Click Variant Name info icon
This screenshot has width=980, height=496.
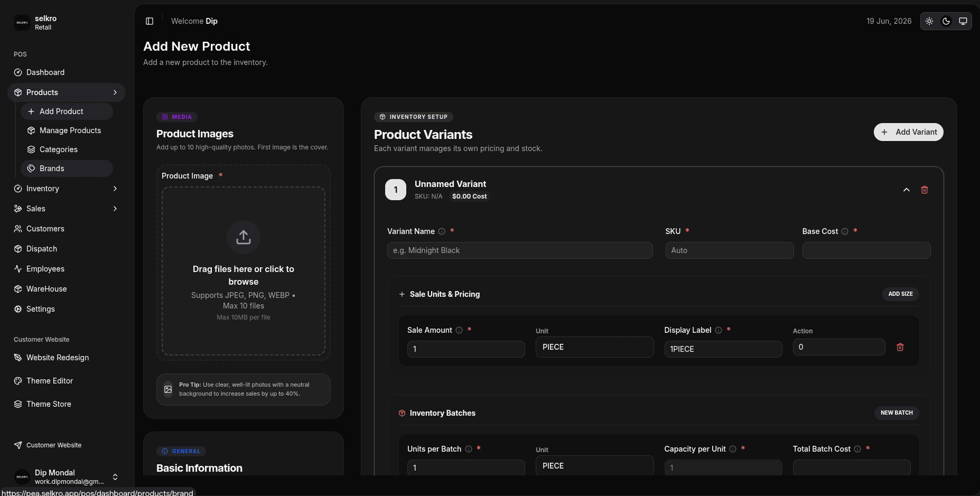[442, 231]
